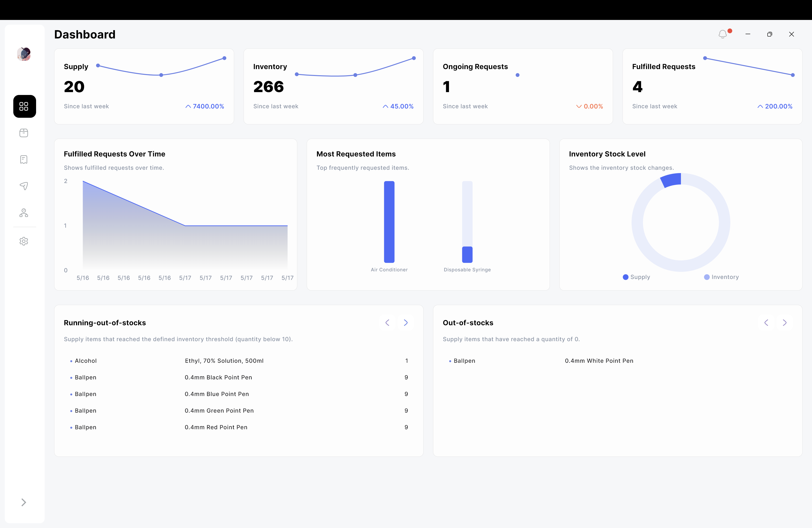This screenshot has height=528, width=812.
Task: Go to next Out-of-stocks page
Action: (785, 323)
